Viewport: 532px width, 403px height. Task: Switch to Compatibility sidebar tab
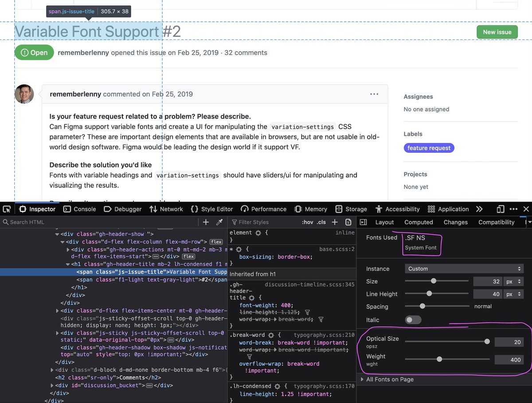(496, 222)
